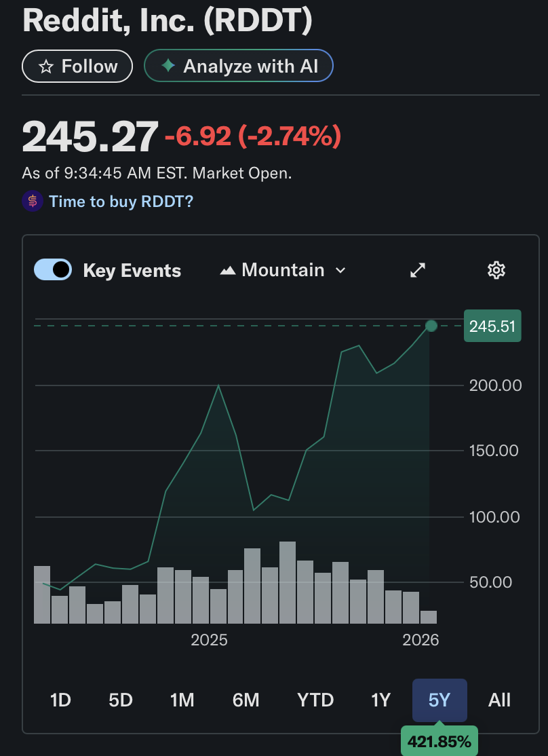548x756 pixels.
Task: Click the 50.00 price axis label
Action: 490,582
